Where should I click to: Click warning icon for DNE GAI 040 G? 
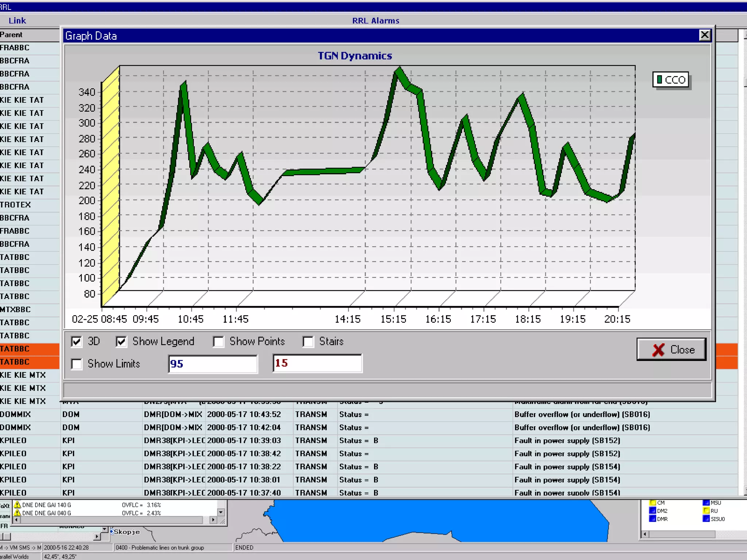17,513
